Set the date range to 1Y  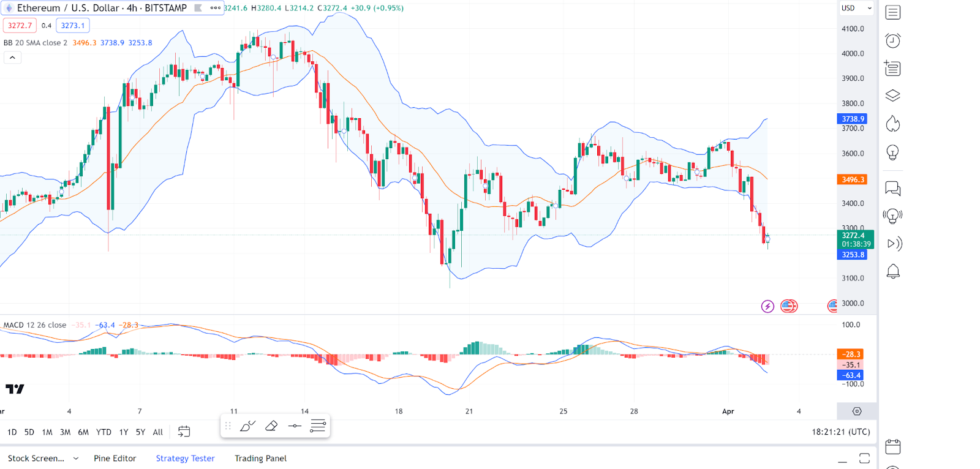[124, 432]
